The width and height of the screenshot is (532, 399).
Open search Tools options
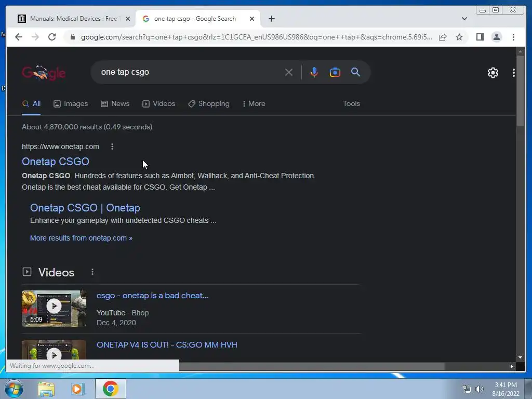click(x=351, y=103)
